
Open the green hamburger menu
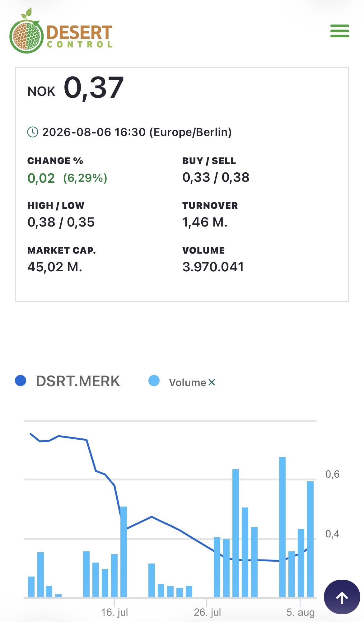coord(339,31)
